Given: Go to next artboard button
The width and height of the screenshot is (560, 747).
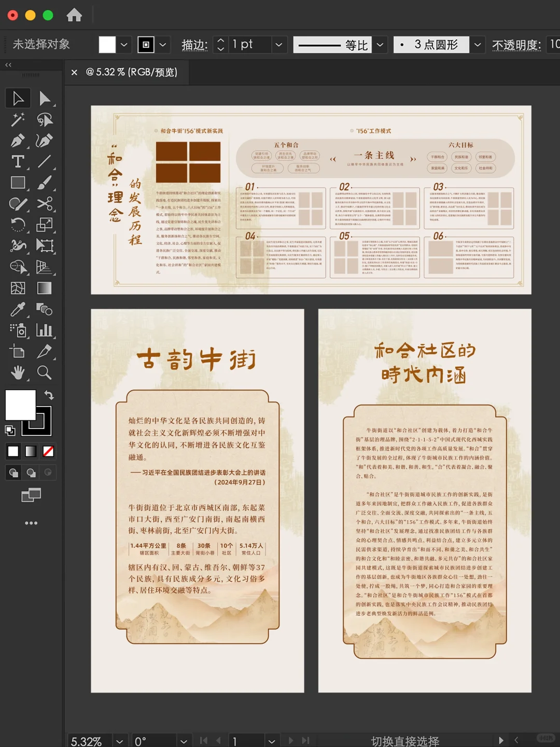Looking at the screenshot, I should click(291, 741).
